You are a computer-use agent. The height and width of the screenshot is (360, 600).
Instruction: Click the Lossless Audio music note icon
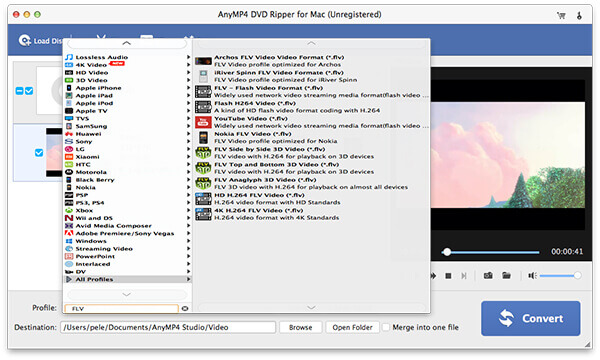click(x=69, y=57)
